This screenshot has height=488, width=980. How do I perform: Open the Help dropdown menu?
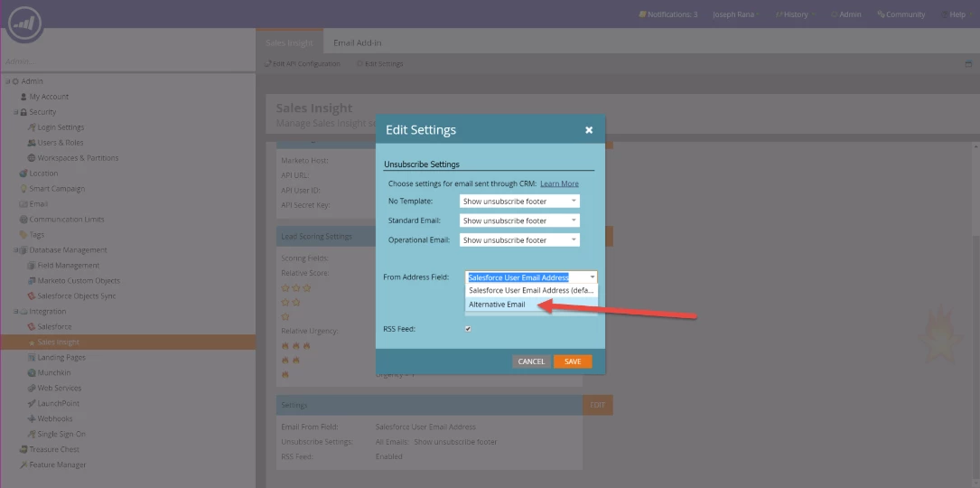[x=957, y=14]
